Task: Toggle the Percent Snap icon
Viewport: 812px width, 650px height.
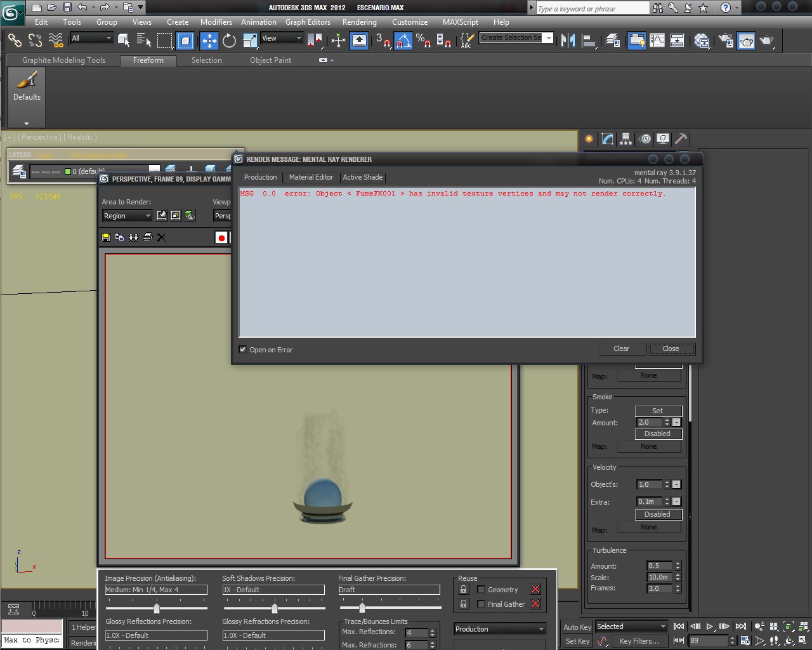Action: coord(424,41)
